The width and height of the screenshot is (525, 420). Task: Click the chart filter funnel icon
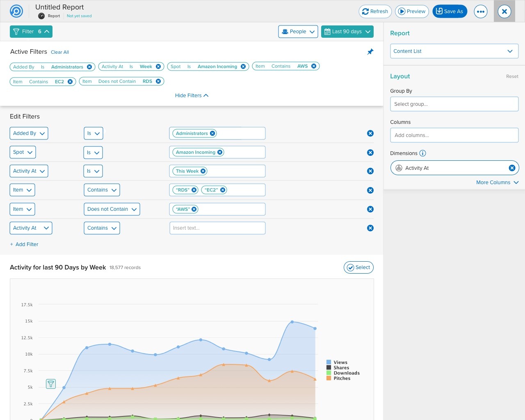(x=51, y=384)
